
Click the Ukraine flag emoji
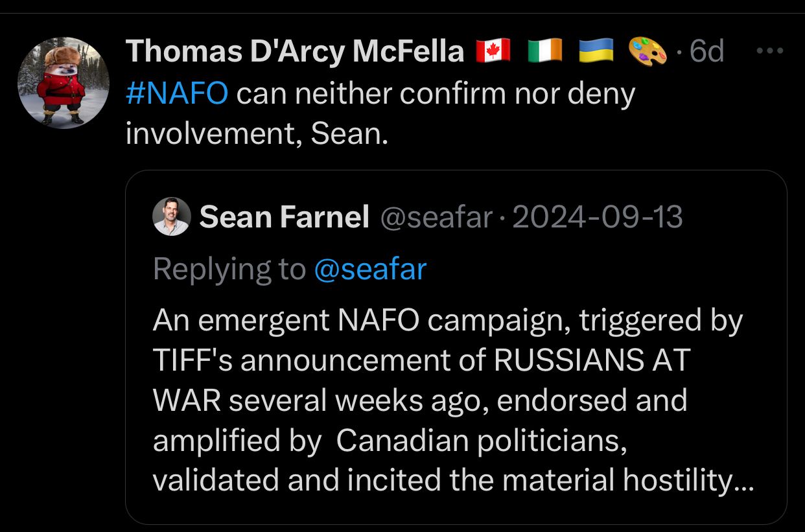tap(597, 50)
